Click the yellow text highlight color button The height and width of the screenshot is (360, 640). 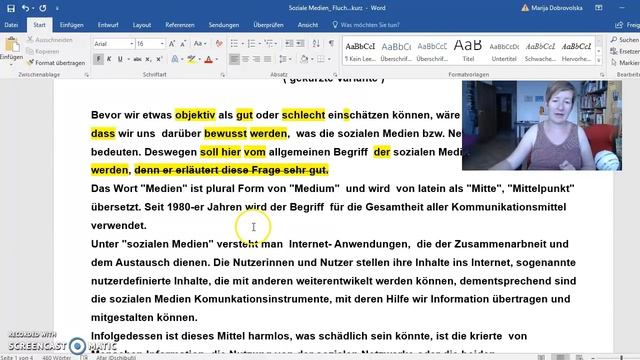[191, 60]
